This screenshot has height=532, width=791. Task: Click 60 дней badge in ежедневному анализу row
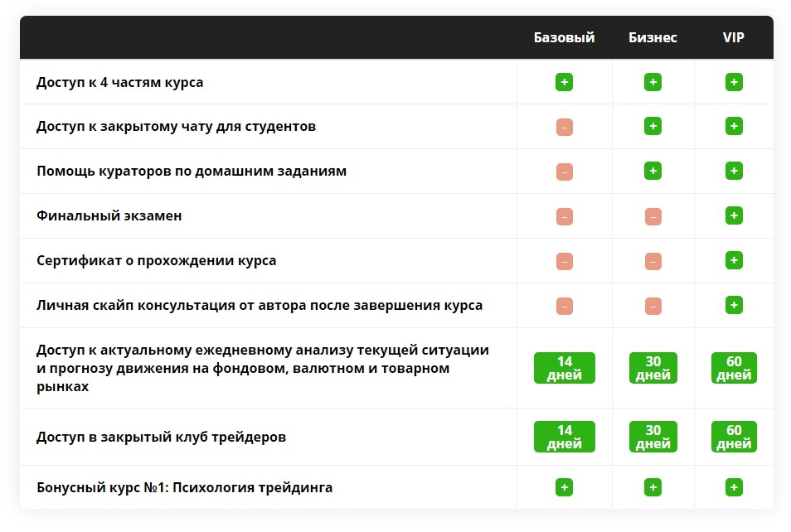point(734,368)
